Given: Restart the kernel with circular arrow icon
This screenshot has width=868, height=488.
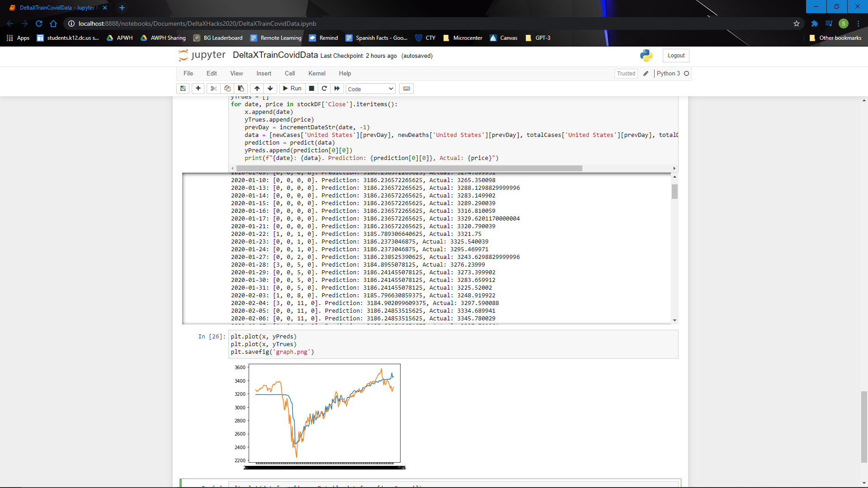Looking at the screenshot, I should pyautogui.click(x=324, y=89).
